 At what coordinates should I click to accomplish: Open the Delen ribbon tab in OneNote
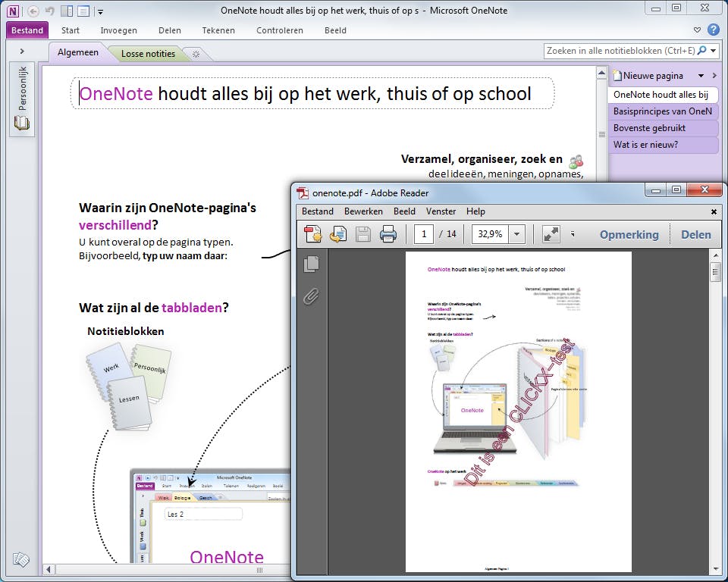170,30
